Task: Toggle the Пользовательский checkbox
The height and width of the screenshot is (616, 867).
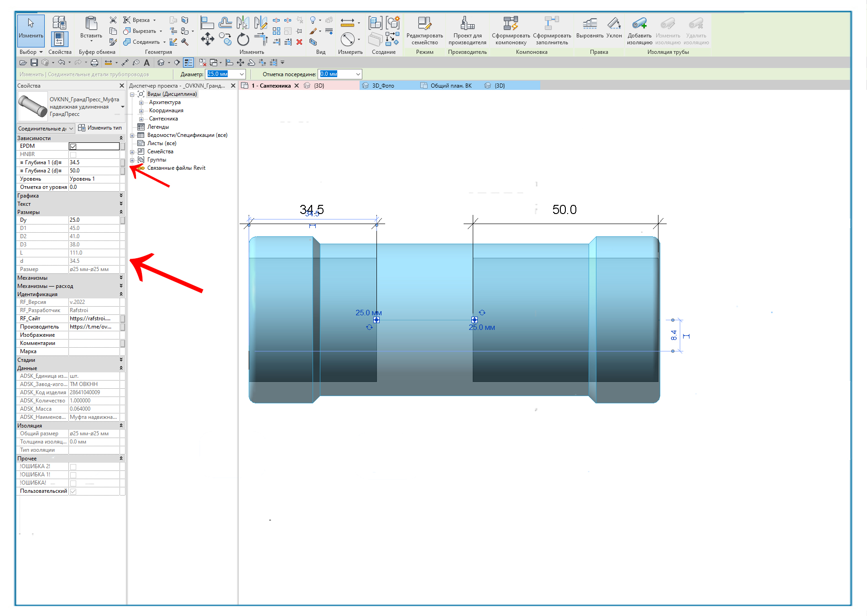Action: 73,491
